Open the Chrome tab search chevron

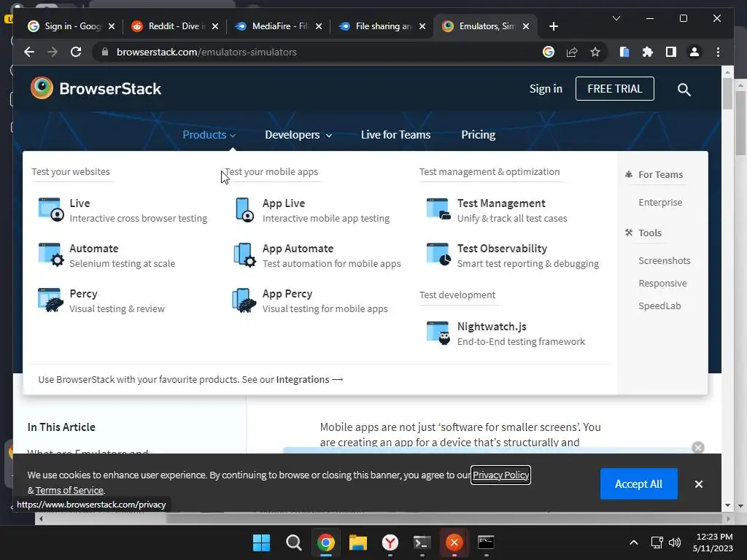pyautogui.click(x=616, y=18)
